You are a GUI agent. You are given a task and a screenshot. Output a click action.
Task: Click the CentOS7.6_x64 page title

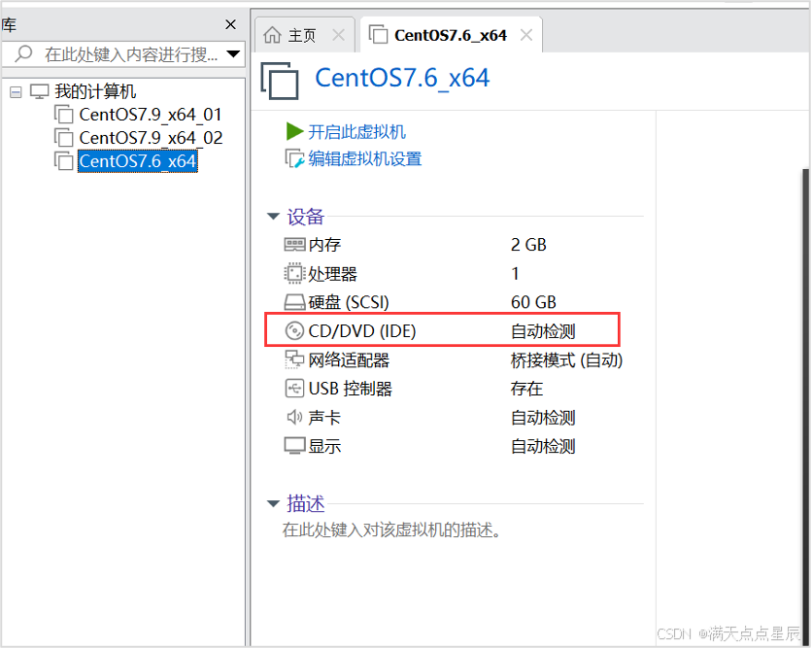402,79
